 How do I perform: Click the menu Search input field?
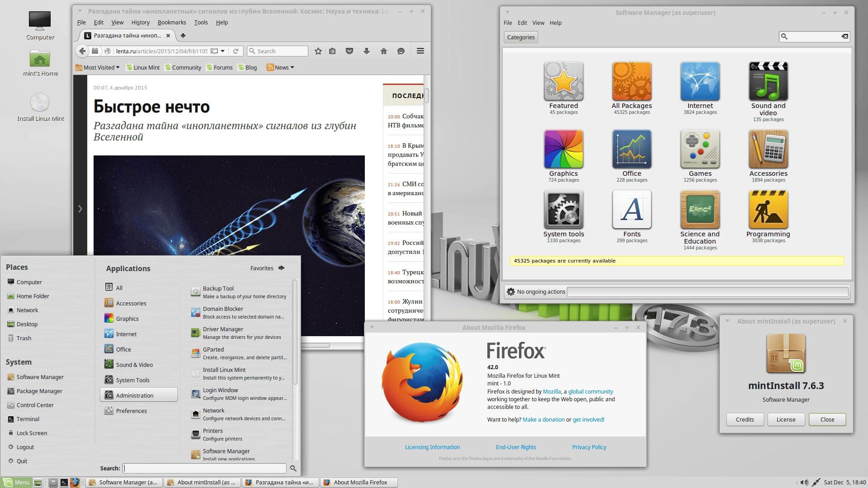(205, 468)
